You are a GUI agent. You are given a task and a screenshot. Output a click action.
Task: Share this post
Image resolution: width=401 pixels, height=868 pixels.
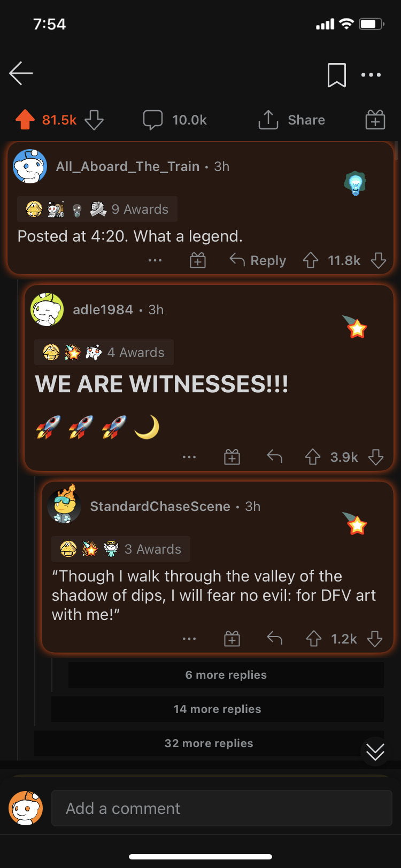tap(292, 120)
